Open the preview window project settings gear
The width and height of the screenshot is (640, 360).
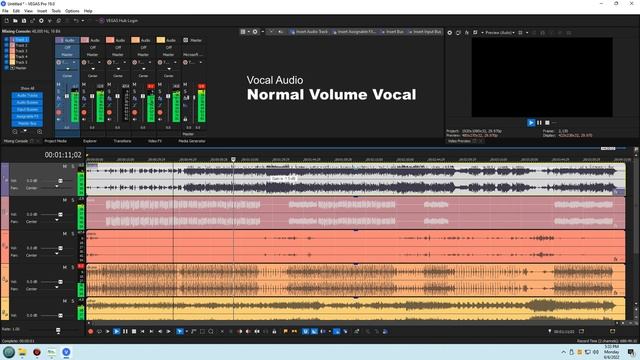click(449, 33)
